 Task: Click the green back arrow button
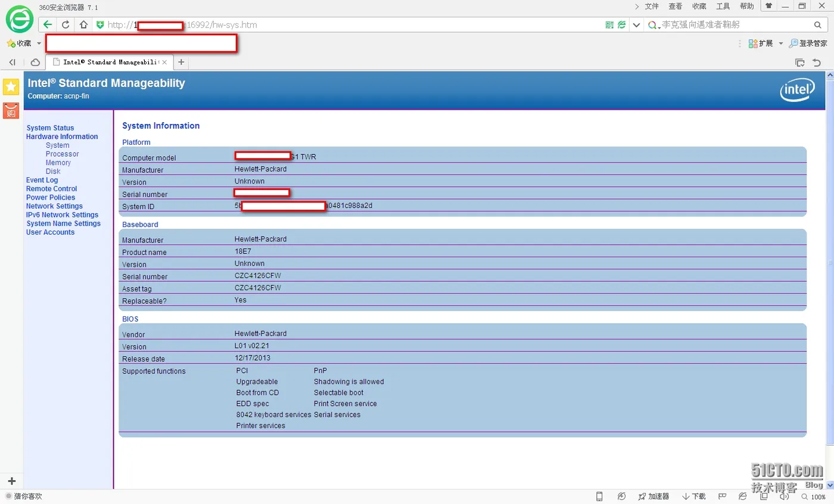coord(48,25)
